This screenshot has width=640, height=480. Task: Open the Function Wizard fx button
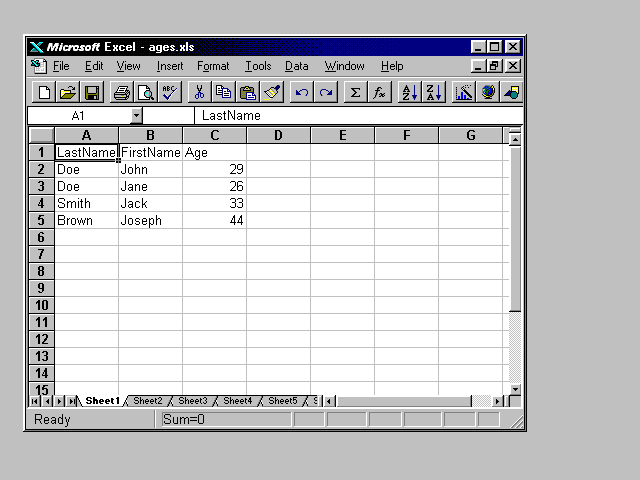tap(380, 93)
